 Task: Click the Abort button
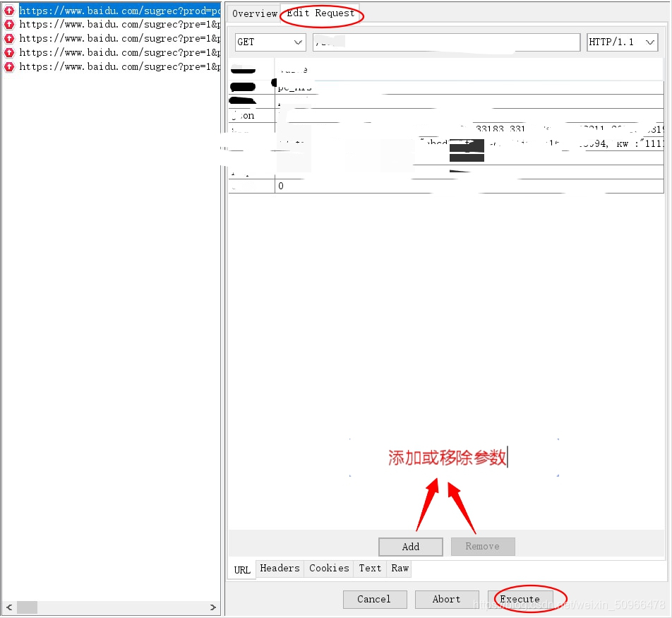[447, 599]
